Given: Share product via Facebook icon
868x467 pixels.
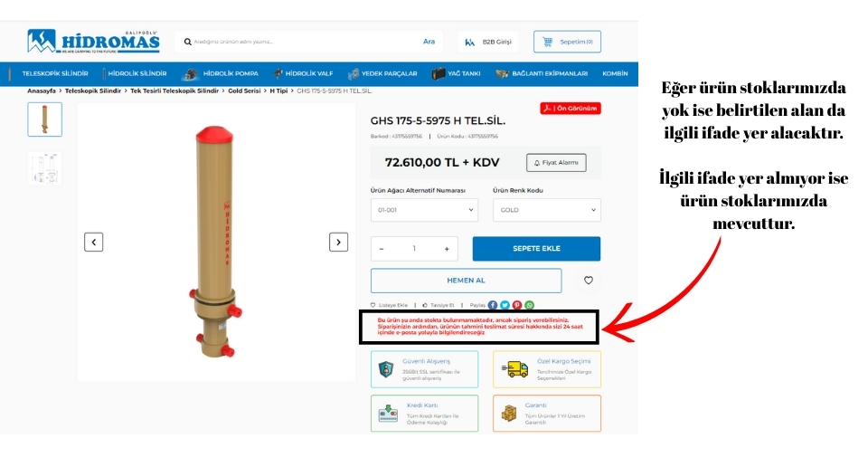Looking at the screenshot, I should coord(493,305).
